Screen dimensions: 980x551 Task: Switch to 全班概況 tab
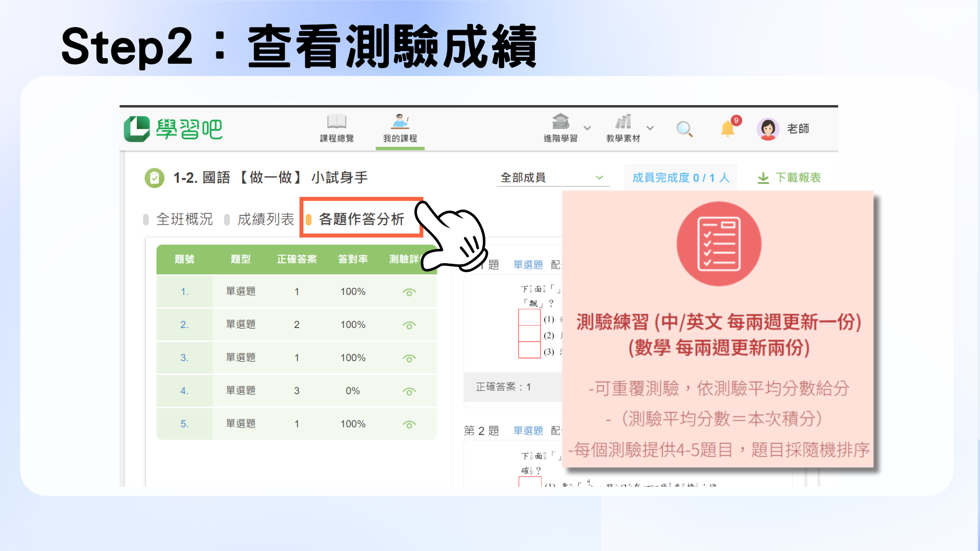[x=184, y=219]
